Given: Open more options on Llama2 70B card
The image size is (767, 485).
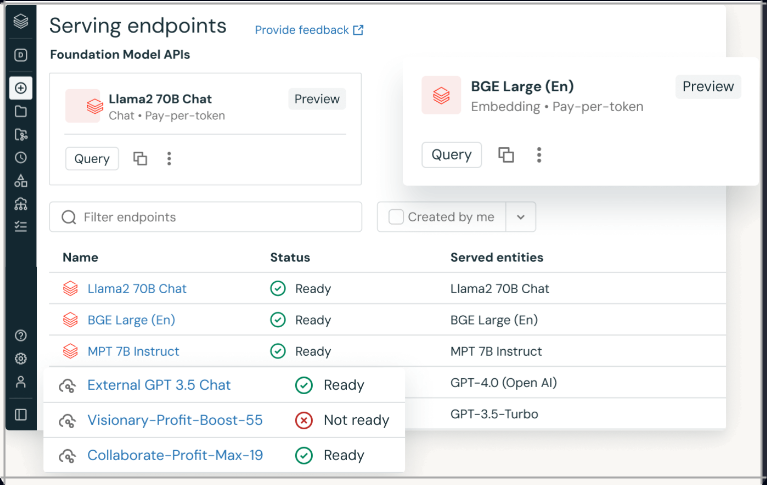Looking at the screenshot, I should (x=169, y=159).
